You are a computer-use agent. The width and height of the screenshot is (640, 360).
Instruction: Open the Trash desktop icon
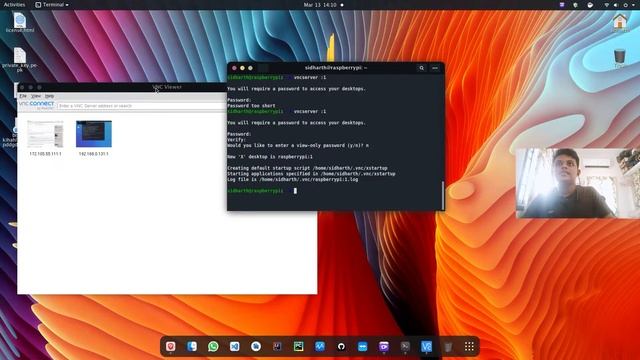pos(620,58)
